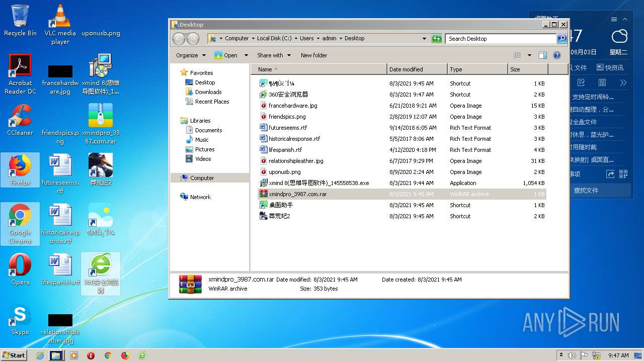Click the New folder button
This screenshot has width=644, height=362.
coord(314,55)
